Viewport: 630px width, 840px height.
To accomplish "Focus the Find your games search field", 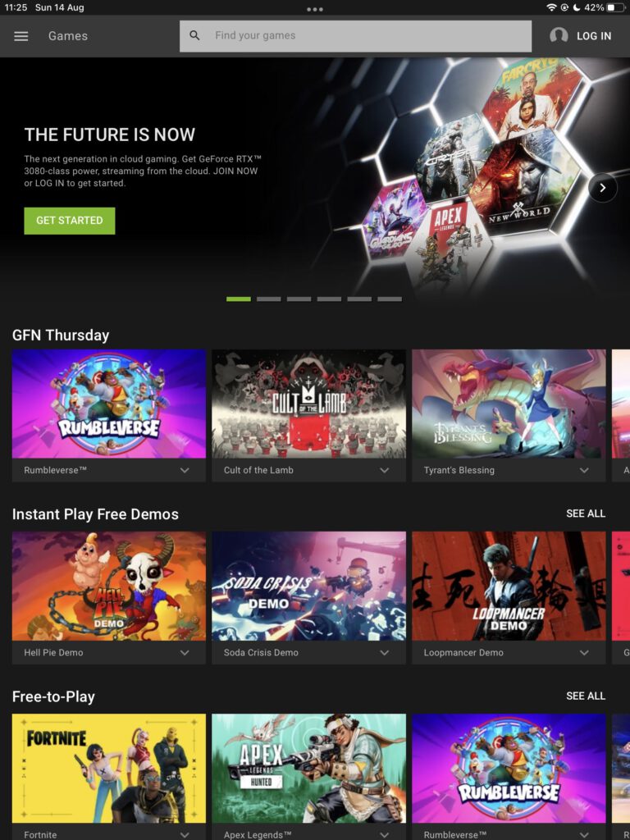I will (355, 36).
